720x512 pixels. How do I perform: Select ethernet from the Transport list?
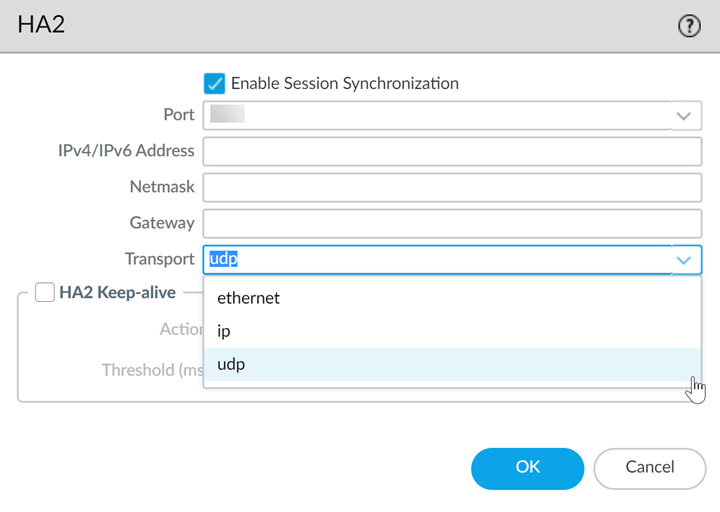248,298
